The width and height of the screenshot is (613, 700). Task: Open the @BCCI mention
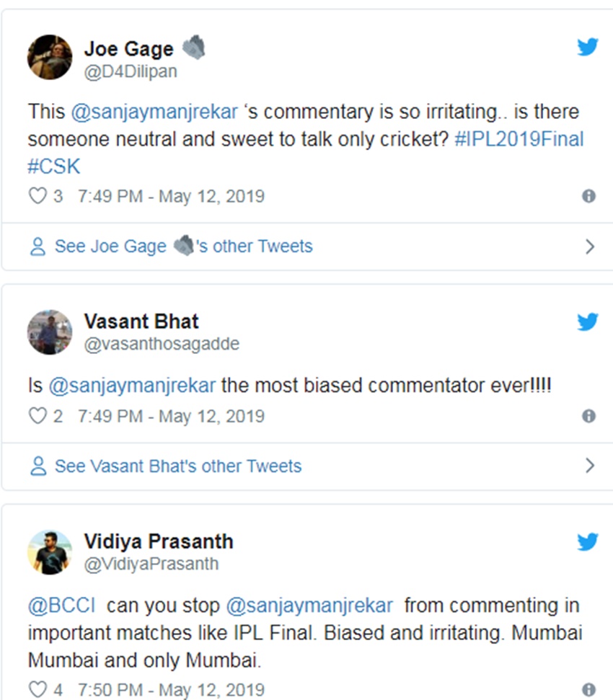61,605
